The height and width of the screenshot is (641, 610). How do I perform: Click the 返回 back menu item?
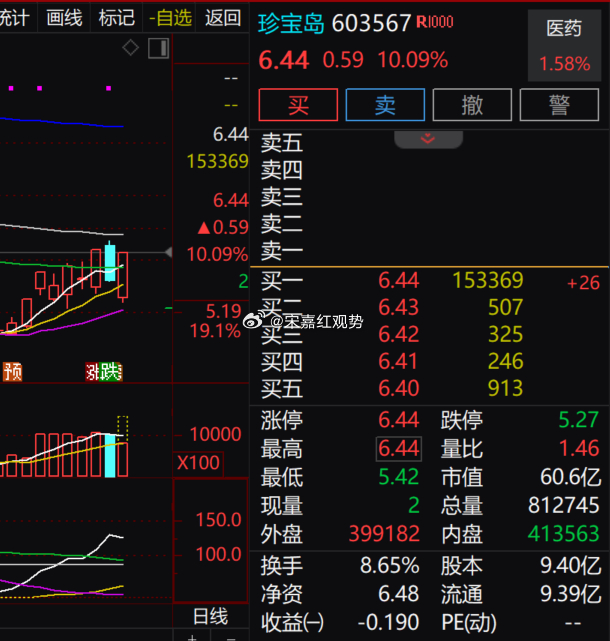coord(223,18)
